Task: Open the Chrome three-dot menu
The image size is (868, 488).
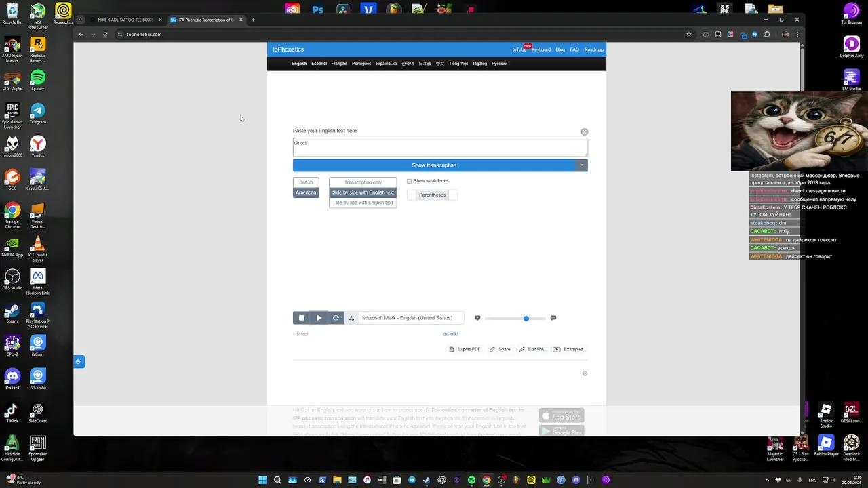Action: point(797,34)
